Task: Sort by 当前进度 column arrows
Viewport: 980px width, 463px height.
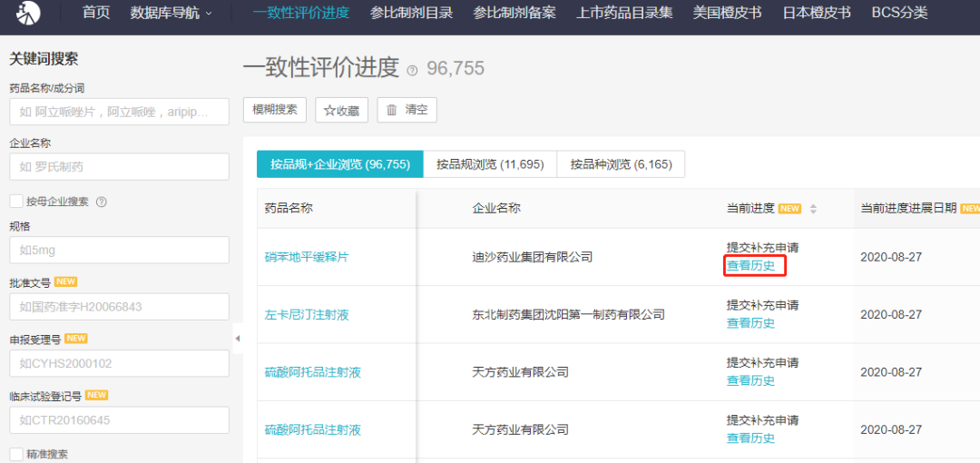Action: point(813,209)
